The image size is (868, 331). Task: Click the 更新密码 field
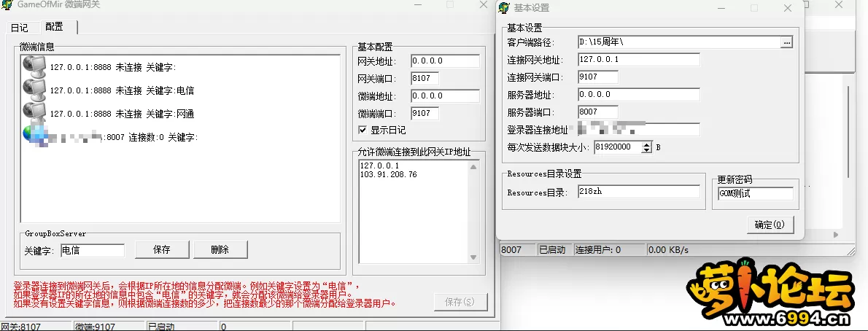756,194
